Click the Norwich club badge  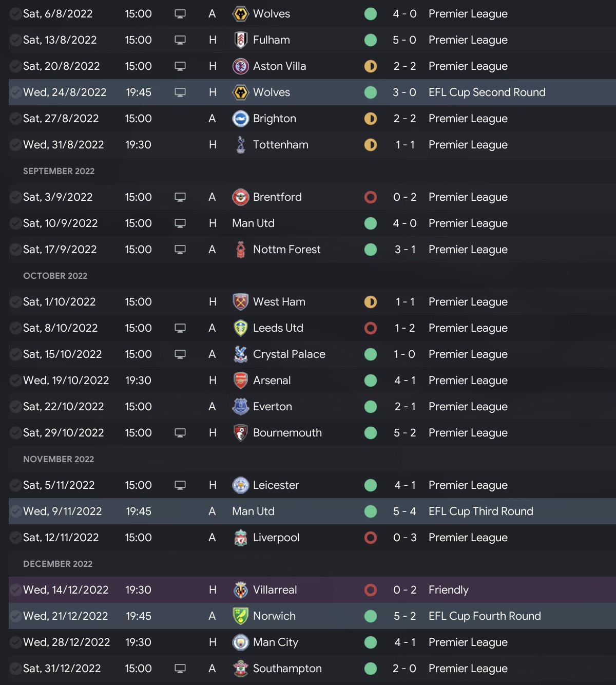click(x=240, y=616)
